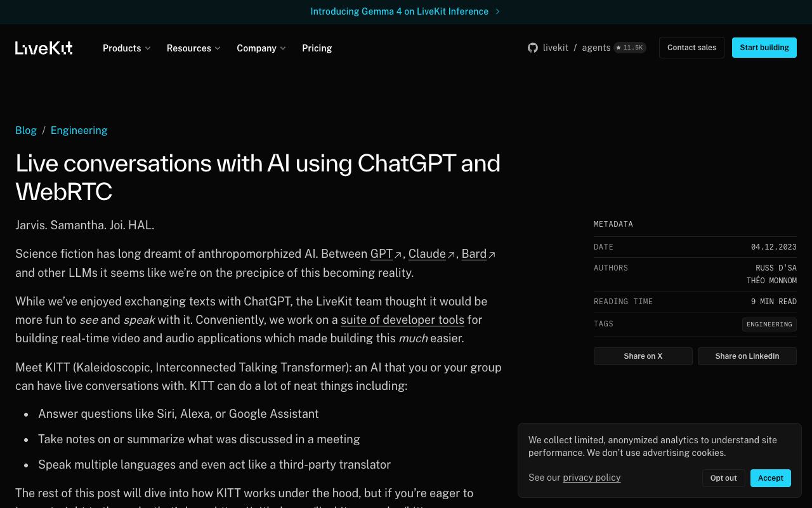The width and height of the screenshot is (812, 508).
Task: Click the 9 MIN READ value
Action: (x=774, y=302)
